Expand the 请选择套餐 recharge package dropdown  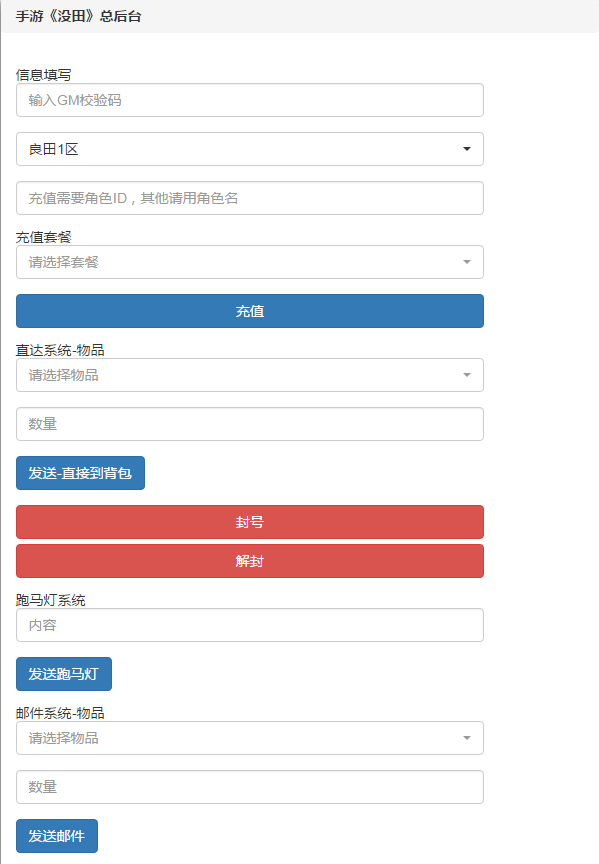point(250,262)
